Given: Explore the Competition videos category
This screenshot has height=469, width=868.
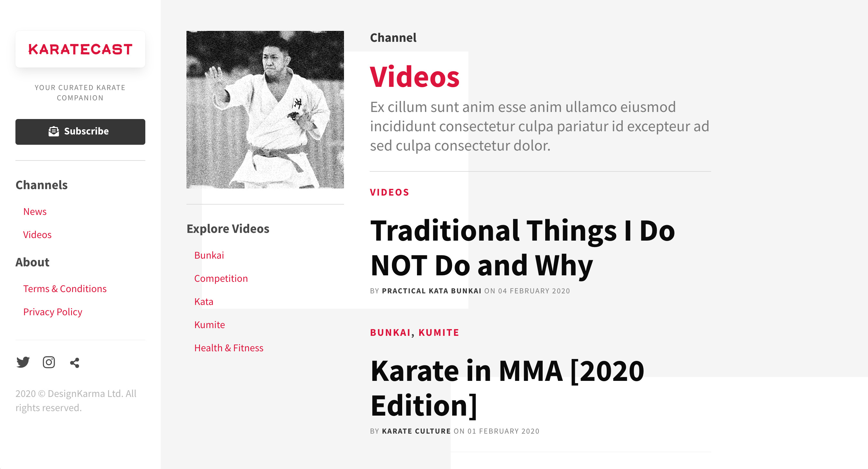Looking at the screenshot, I should pos(221,279).
